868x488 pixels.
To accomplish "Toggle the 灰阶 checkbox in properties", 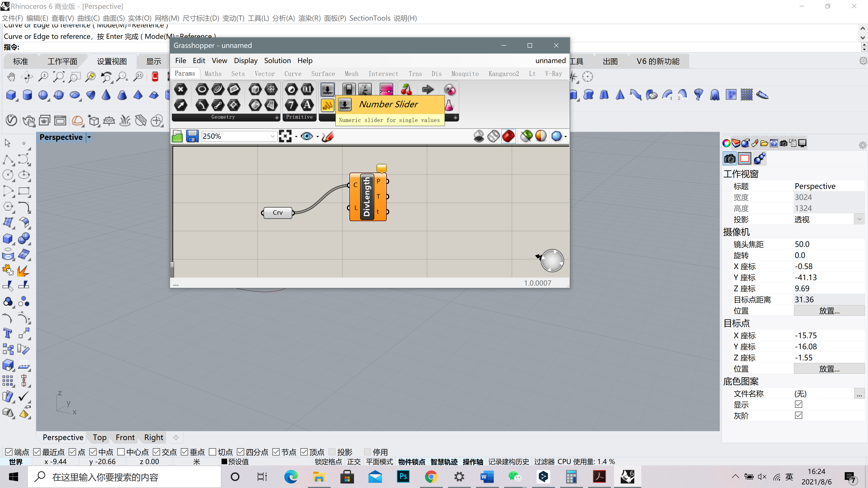I will (x=799, y=416).
